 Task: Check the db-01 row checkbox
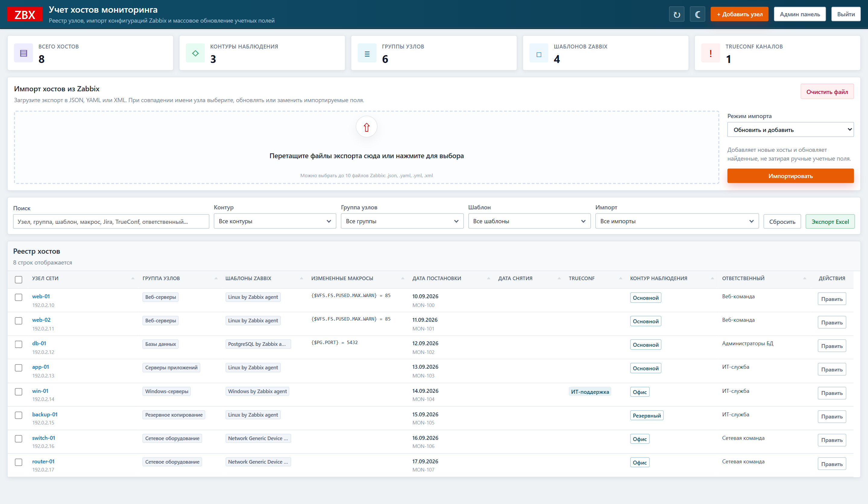click(19, 344)
